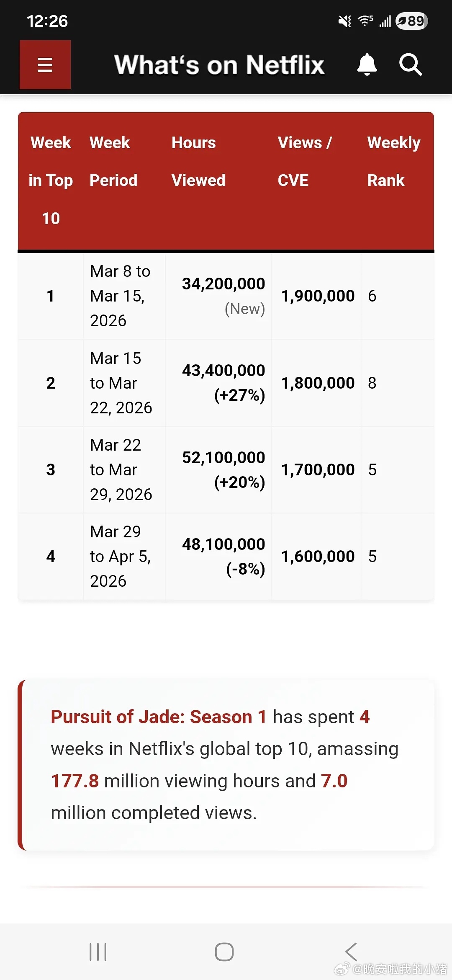Tap the Week Period column header
Screen dimensions: 452x980
[x=113, y=162]
